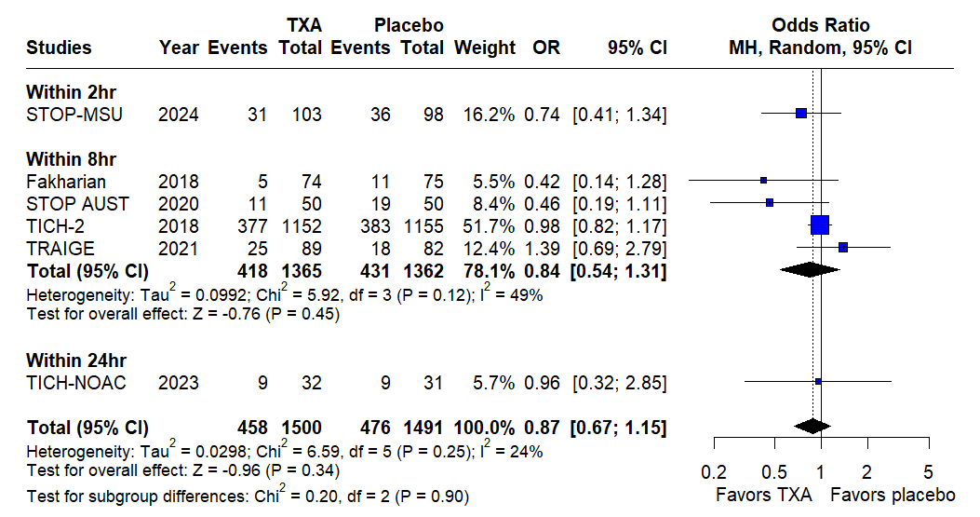Click the Weight column header
Screen dimensions: 980x517
(x=484, y=48)
